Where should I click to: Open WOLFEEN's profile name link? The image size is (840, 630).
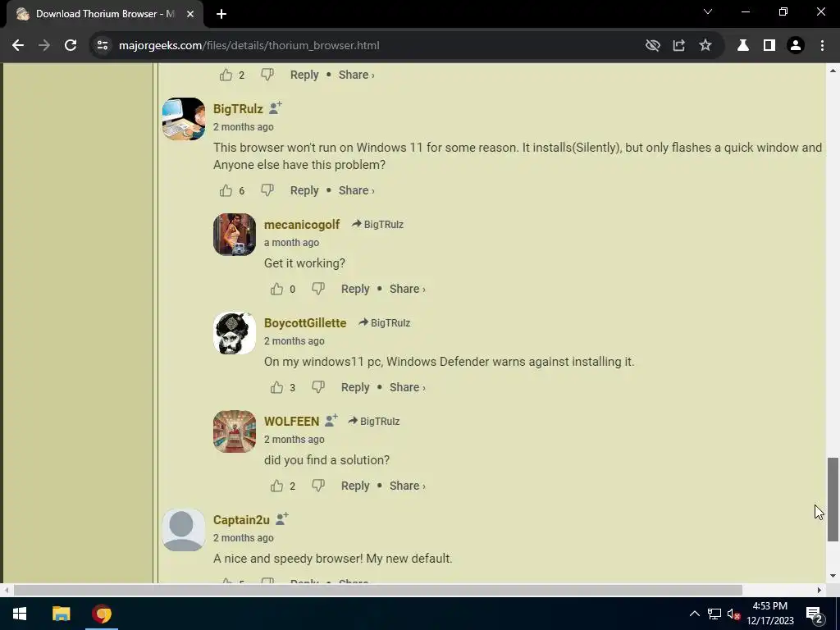(291, 422)
